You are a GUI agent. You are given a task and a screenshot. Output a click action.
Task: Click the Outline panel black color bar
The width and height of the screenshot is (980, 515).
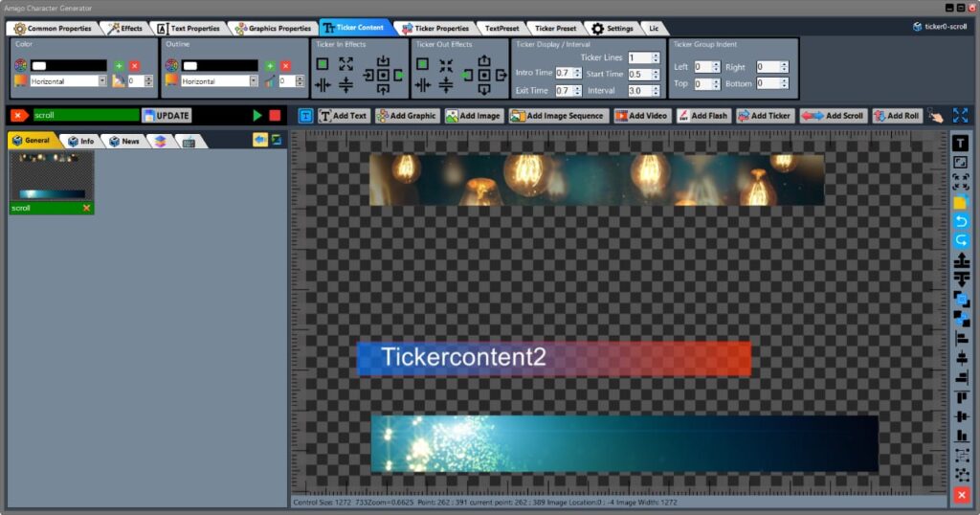pyautogui.click(x=219, y=66)
